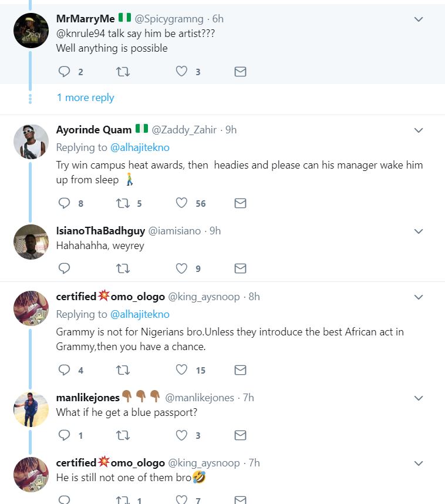Open @Zaddy_Zahir profile handle

184,130
